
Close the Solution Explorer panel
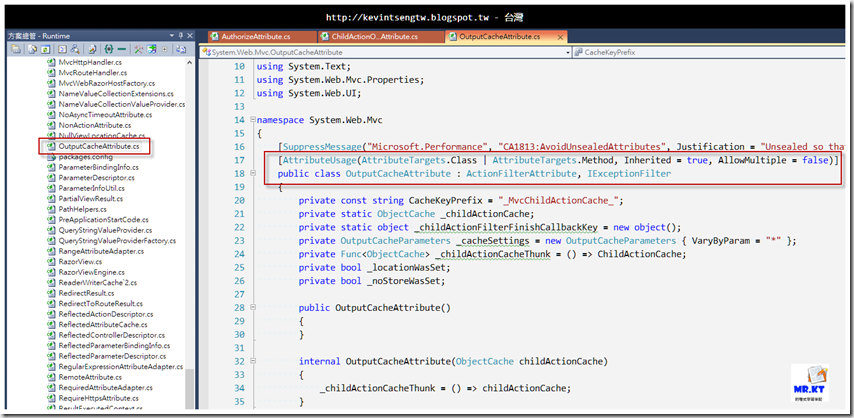pyautogui.click(x=190, y=36)
